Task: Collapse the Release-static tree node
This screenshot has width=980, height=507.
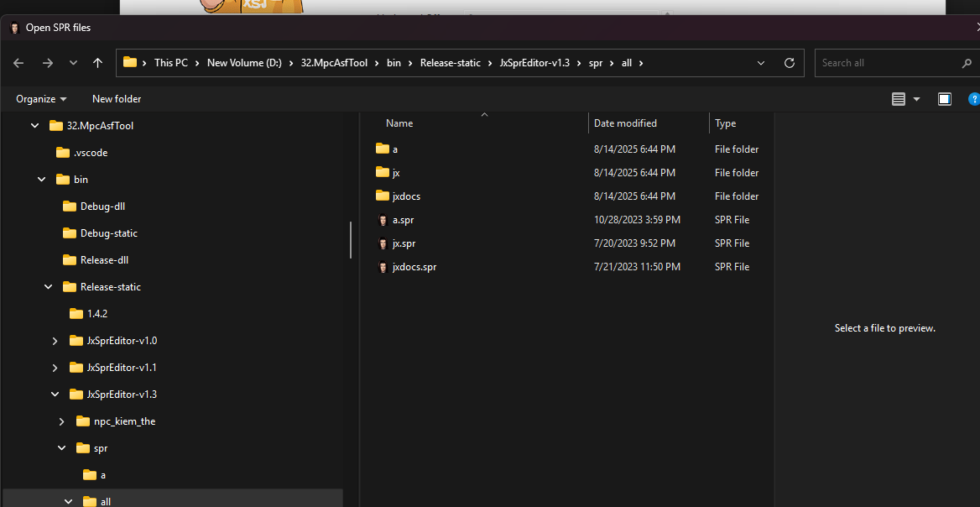Action: point(49,287)
